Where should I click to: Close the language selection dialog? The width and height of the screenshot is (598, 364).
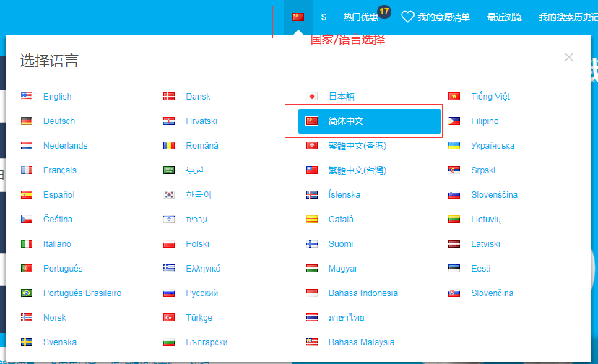pyautogui.click(x=569, y=58)
